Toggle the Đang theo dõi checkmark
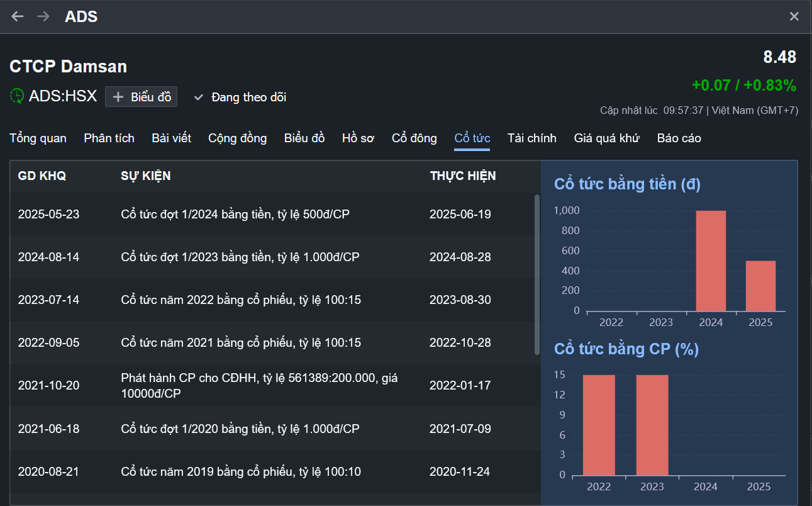Viewport: 812px width, 506px height. pyautogui.click(x=199, y=98)
